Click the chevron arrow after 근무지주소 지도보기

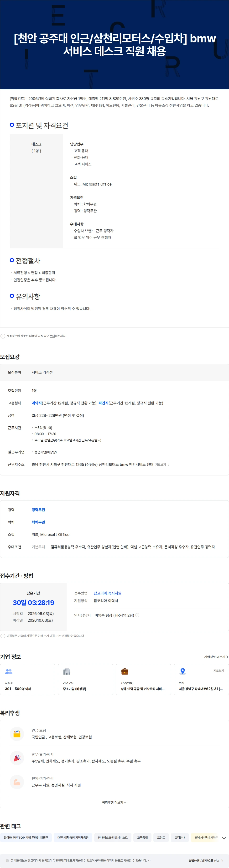coord(169,465)
